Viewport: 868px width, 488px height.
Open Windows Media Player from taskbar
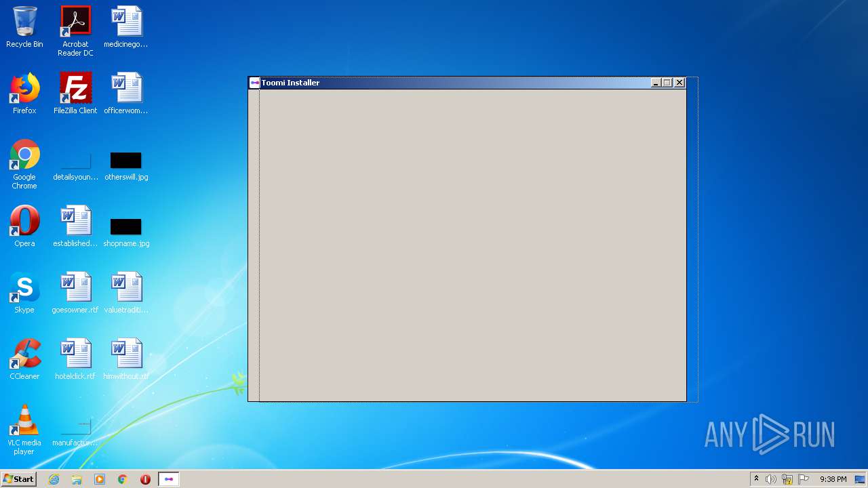100,479
